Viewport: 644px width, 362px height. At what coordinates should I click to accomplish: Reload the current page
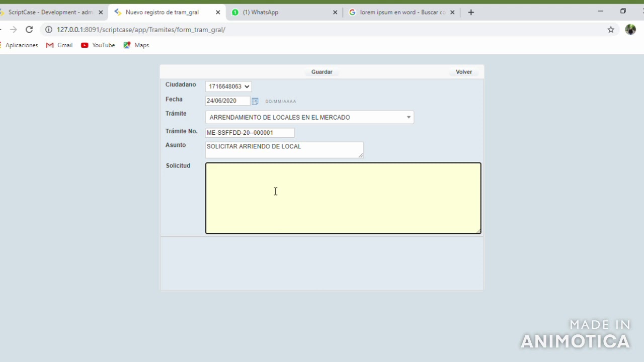coord(29,30)
